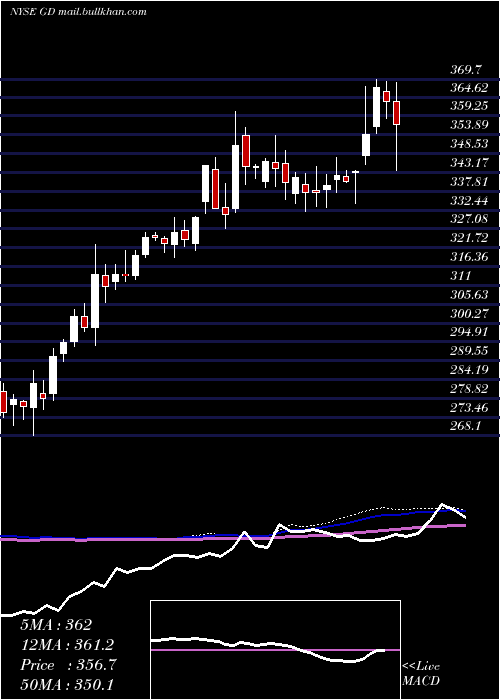Click the 294.91 price axis label
The height and width of the screenshot is (700, 500).
pyautogui.click(x=469, y=332)
